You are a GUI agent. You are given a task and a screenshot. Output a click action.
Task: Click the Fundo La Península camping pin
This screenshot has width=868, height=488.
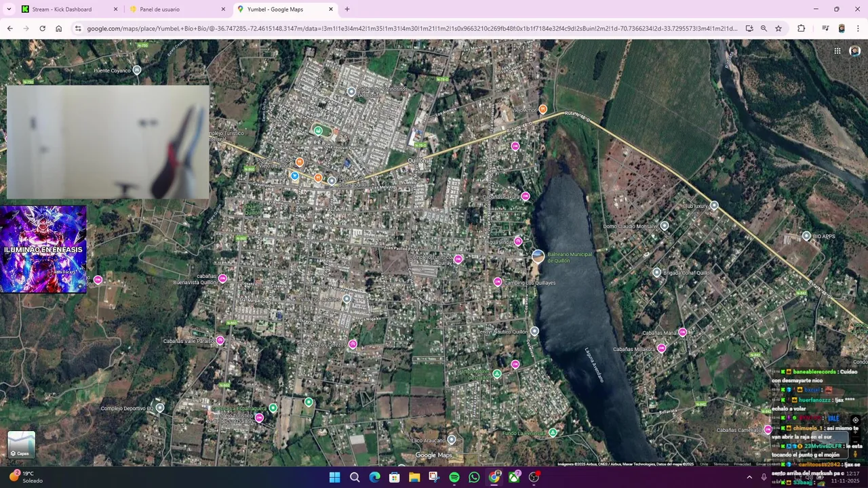(553, 432)
